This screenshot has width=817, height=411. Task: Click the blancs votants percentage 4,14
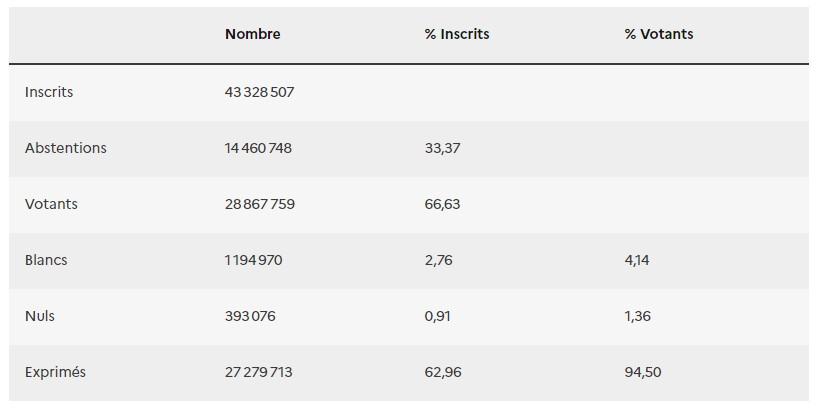(x=637, y=260)
